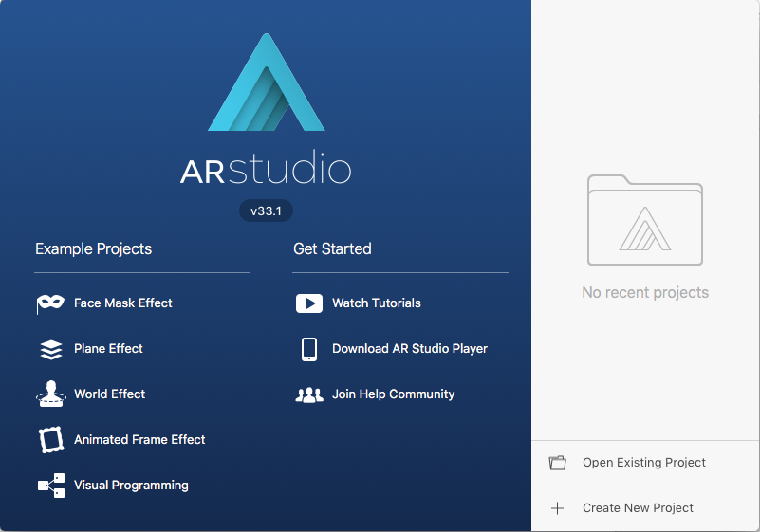Click the World Effect figure icon
This screenshot has width=760, height=532.
pos(51,394)
